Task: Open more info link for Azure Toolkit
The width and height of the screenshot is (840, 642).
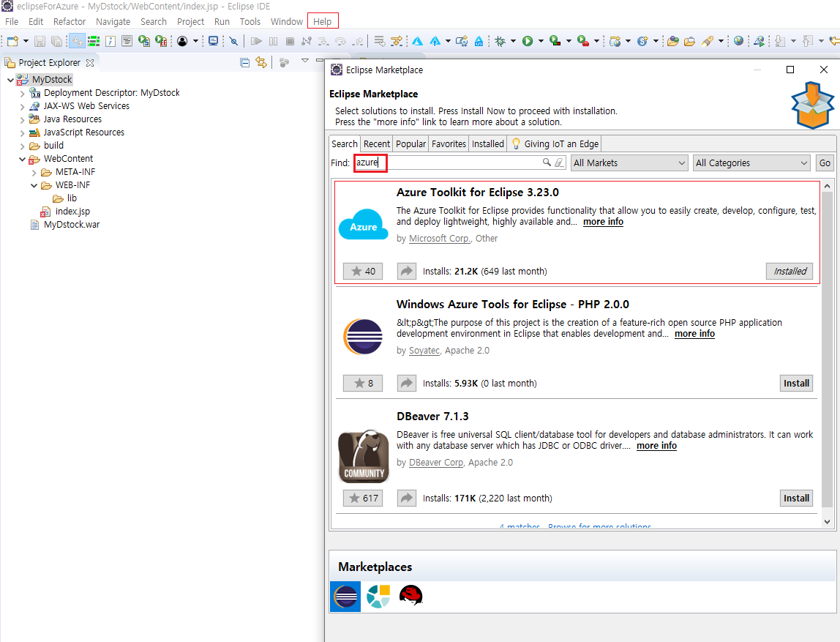Action: pyautogui.click(x=603, y=222)
